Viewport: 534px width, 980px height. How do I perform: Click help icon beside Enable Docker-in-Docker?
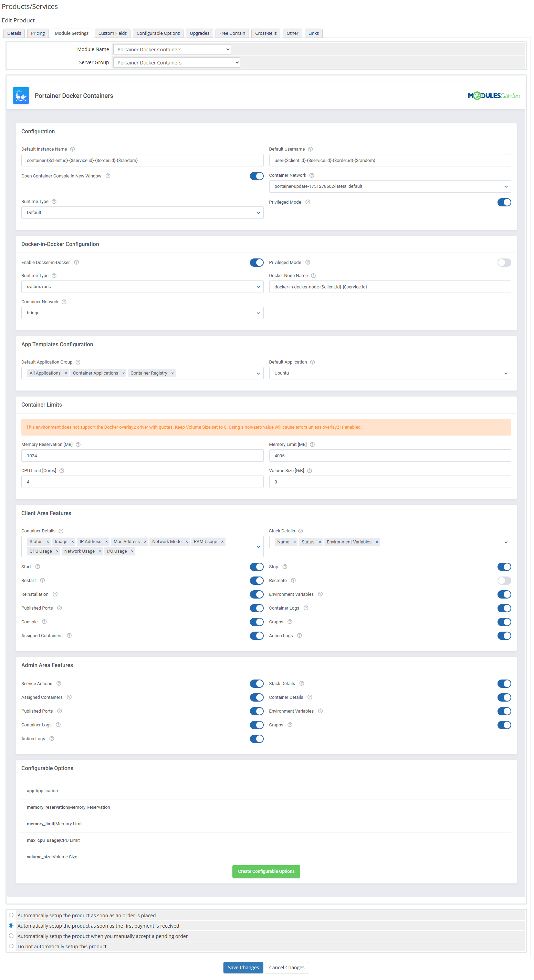76,263
